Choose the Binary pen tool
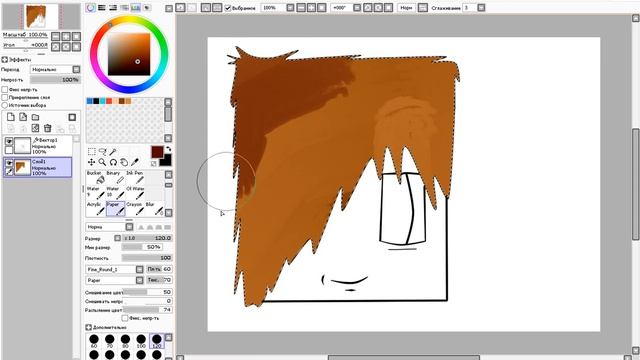This screenshot has width=640, height=360. pyautogui.click(x=116, y=178)
